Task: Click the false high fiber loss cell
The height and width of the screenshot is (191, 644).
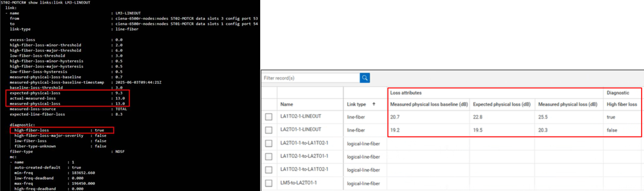Action: pyautogui.click(x=612, y=130)
